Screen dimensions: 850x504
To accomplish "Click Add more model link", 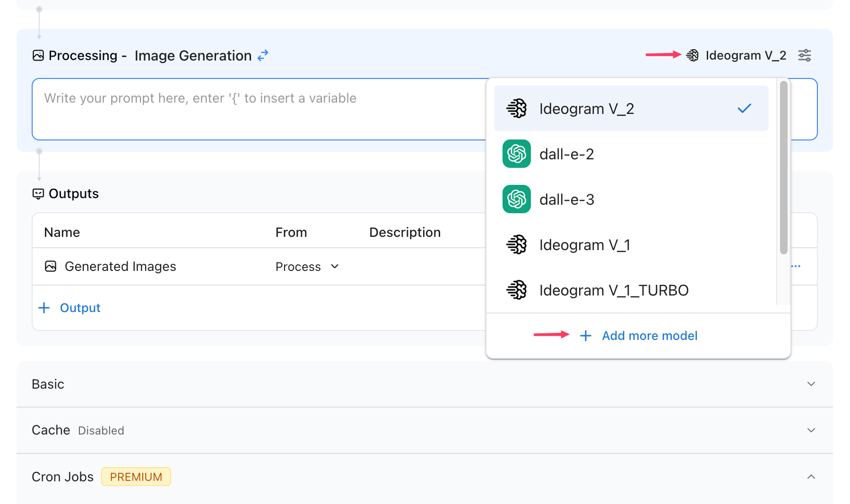I will click(649, 336).
